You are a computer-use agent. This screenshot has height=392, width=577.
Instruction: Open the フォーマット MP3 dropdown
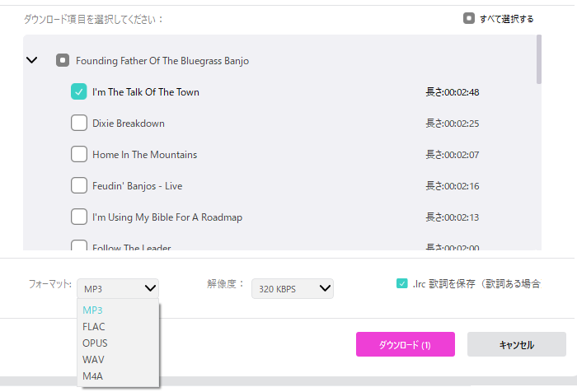pyautogui.click(x=118, y=288)
